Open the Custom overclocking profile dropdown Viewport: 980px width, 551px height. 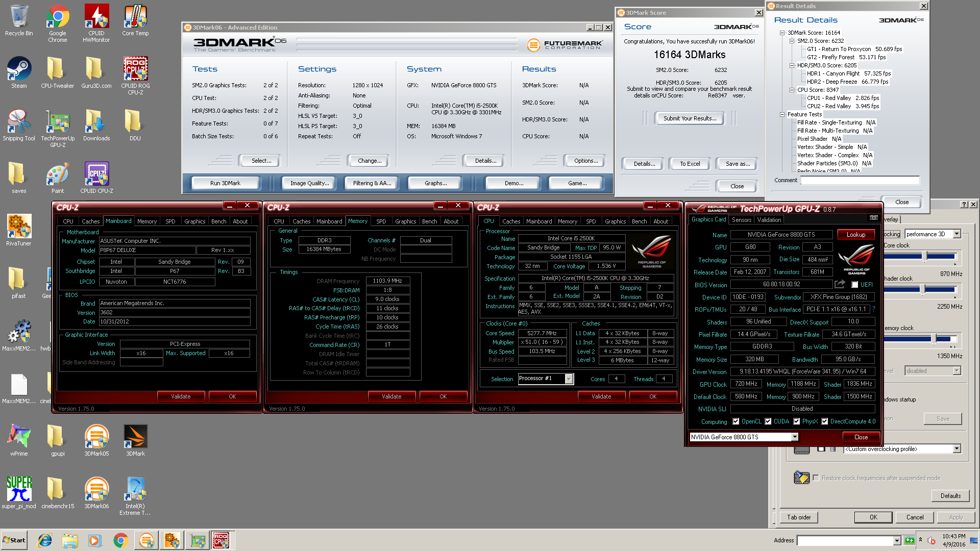[957, 449]
